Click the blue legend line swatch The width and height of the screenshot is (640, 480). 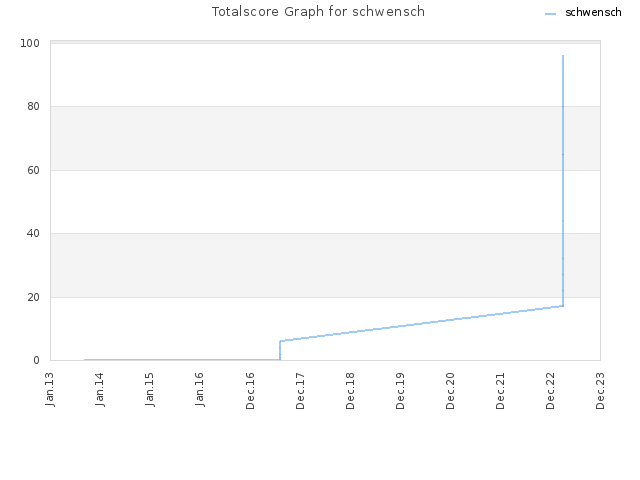click(x=551, y=14)
